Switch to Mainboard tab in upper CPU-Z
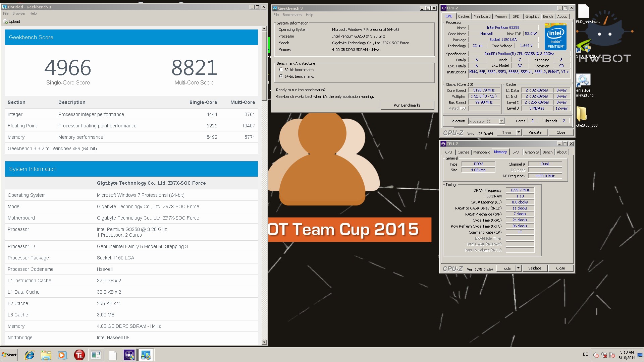The width and height of the screenshot is (644, 362). [482, 16]
